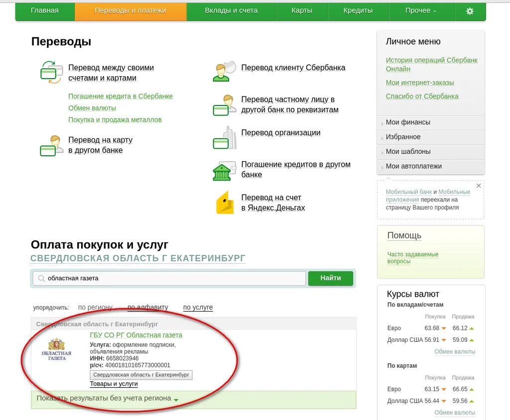Viewport: 510px width, 420px height.
Task: Click Свердловская область г Екатеринбург region button
Action: click(141, 375)
